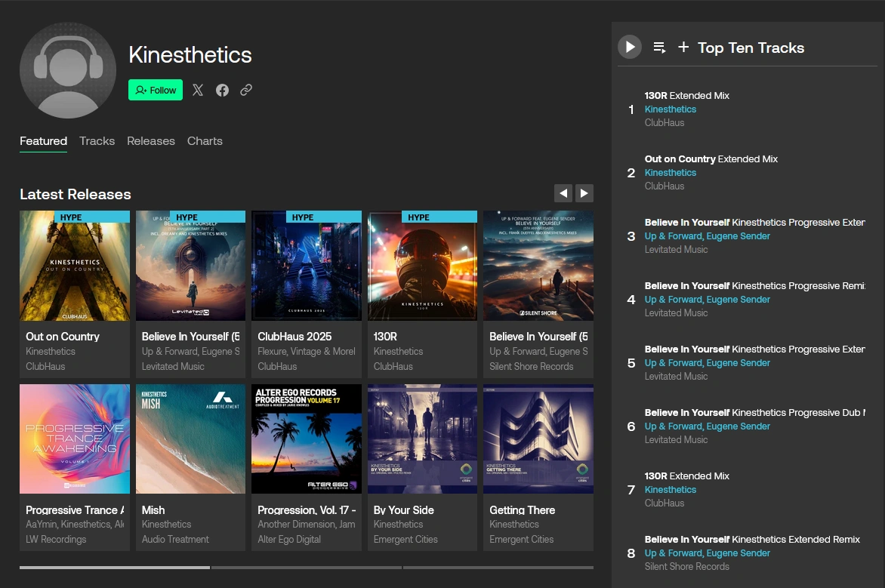The image size is (885, 588).
Task: Click the ClubHaus 2025 release title
Action: click(294, 337)
